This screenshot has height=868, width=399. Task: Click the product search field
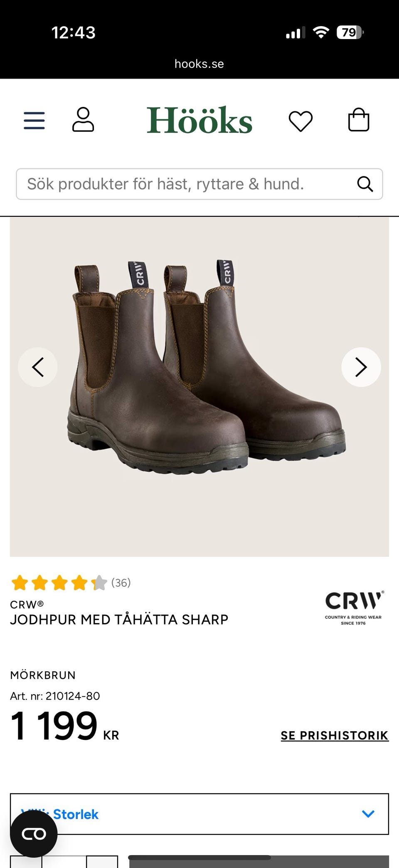pos(199,184)
